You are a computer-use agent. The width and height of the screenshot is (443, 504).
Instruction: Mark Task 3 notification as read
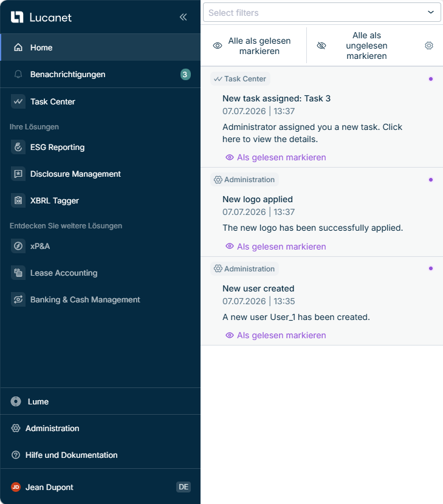click(276, 157)
